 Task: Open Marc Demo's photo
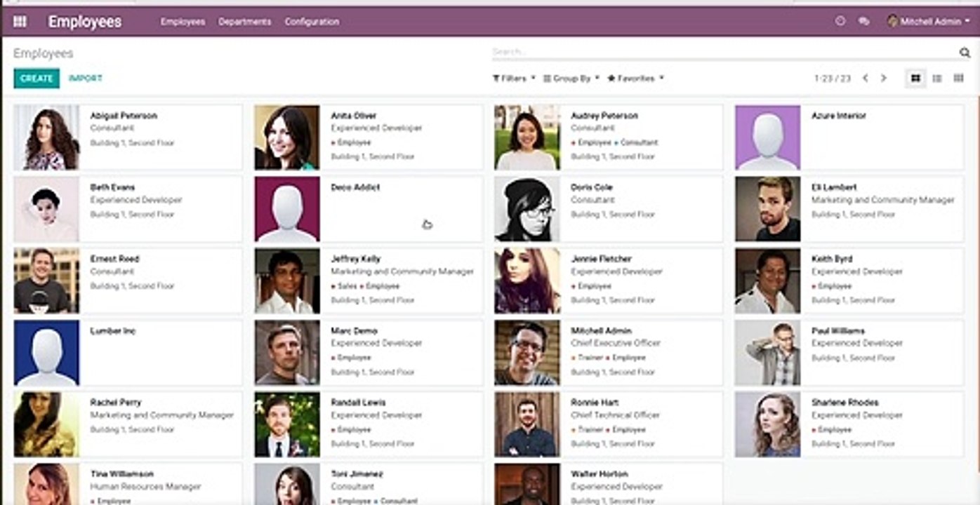[x=287, y=353]
